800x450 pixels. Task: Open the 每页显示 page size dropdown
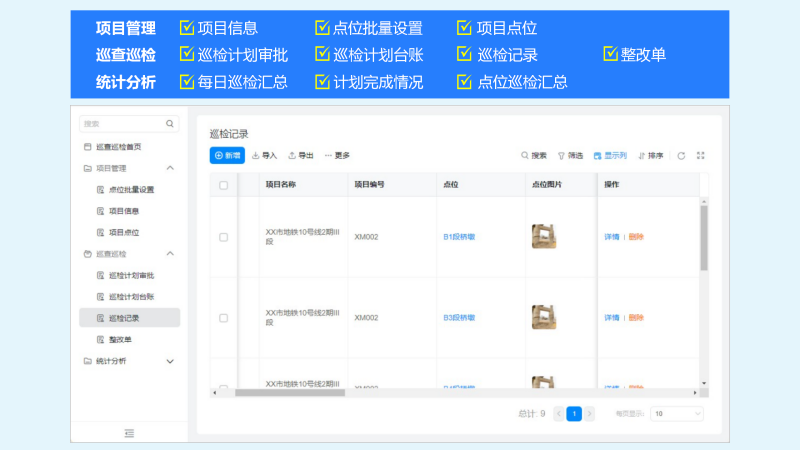pyautogui.click(x=677, y=413)
